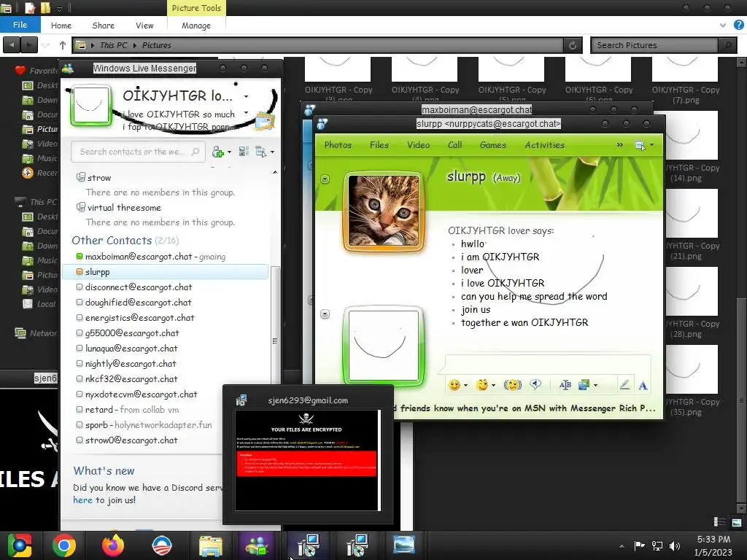Open display name status dropdown arrow
This screenshot has width=747, height=560.
click(246, 97)
